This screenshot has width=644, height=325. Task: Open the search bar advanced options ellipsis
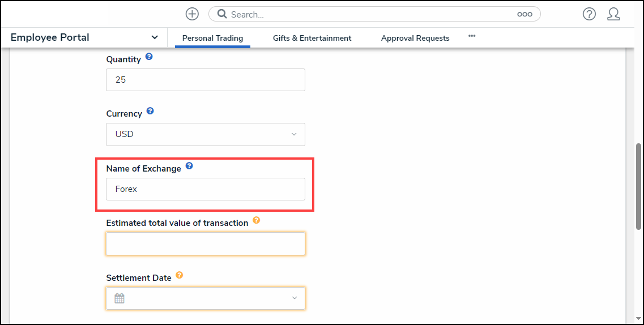click(x=524, y=14)
